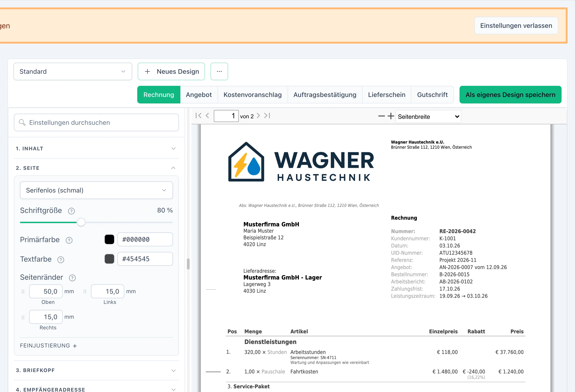575x392 pixels.
Task: Expand the 1. Inhalt section
Action: [96, 148]
